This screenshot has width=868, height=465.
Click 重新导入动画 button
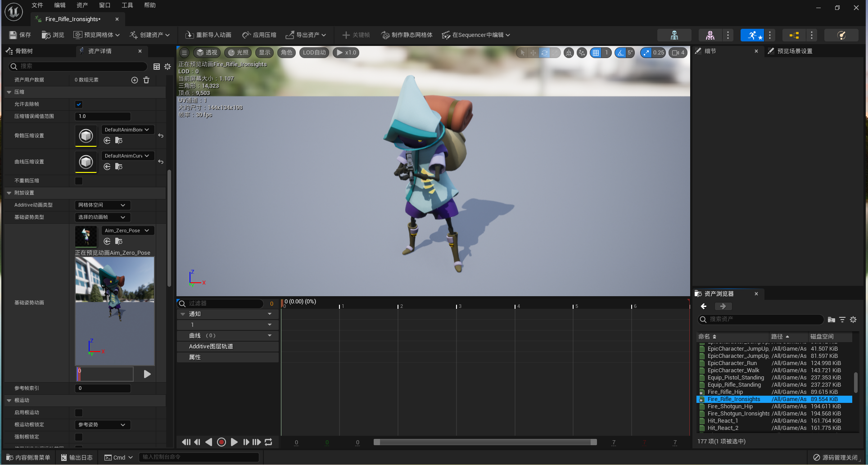pos(208,35)
